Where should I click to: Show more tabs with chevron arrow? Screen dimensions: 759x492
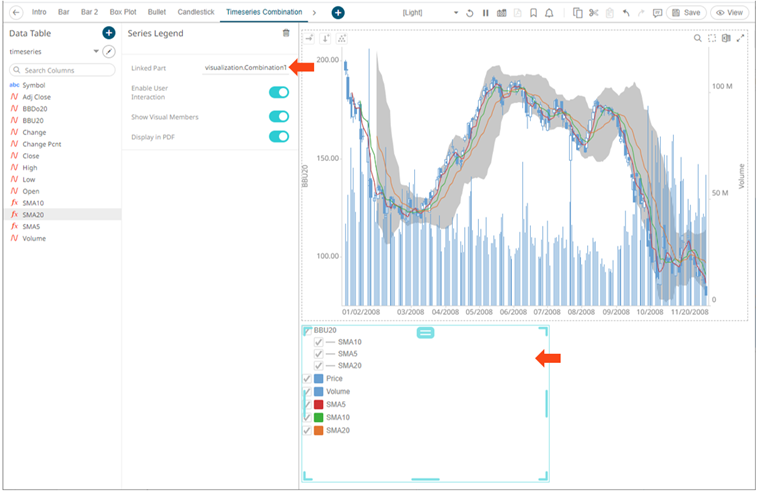click(315, 13)
